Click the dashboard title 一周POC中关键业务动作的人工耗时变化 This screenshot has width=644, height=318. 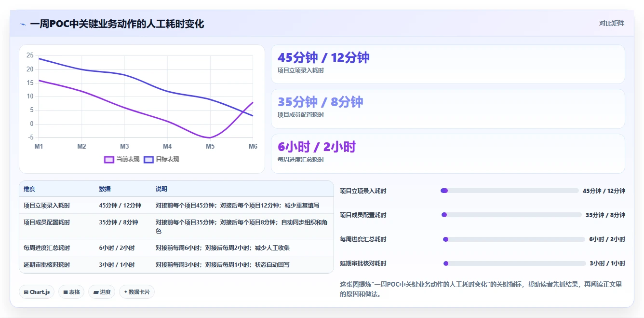tap(117, 24)
